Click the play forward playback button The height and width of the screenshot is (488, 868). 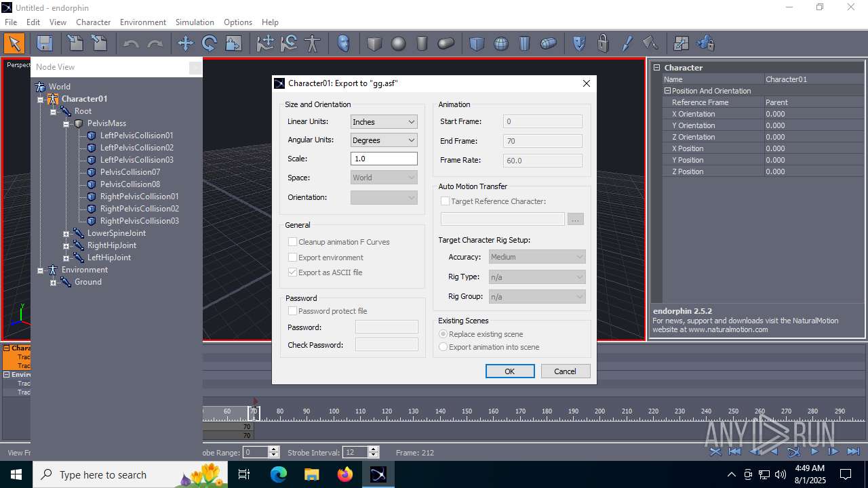(x=814, y=451)
